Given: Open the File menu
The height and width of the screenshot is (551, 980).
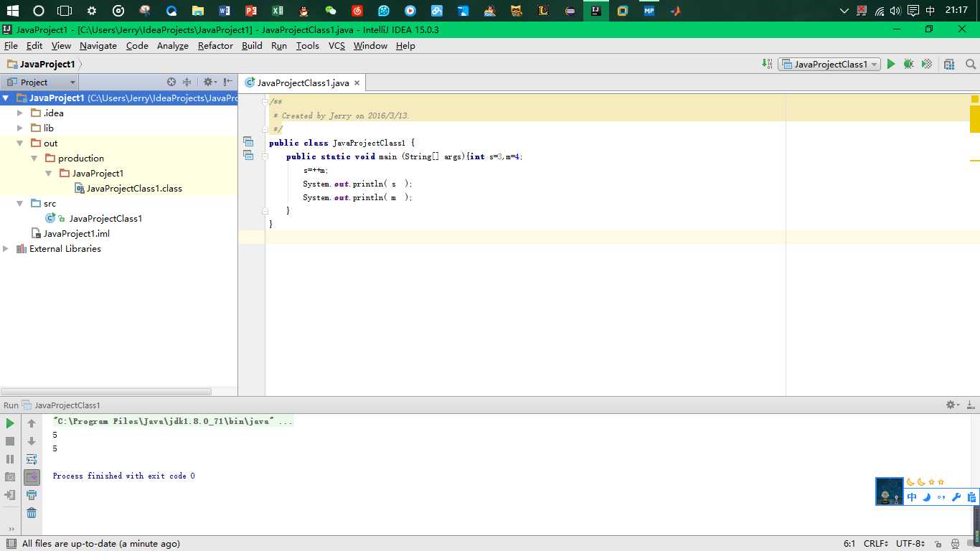Looking at the screenshot, I should click(11, 45).
